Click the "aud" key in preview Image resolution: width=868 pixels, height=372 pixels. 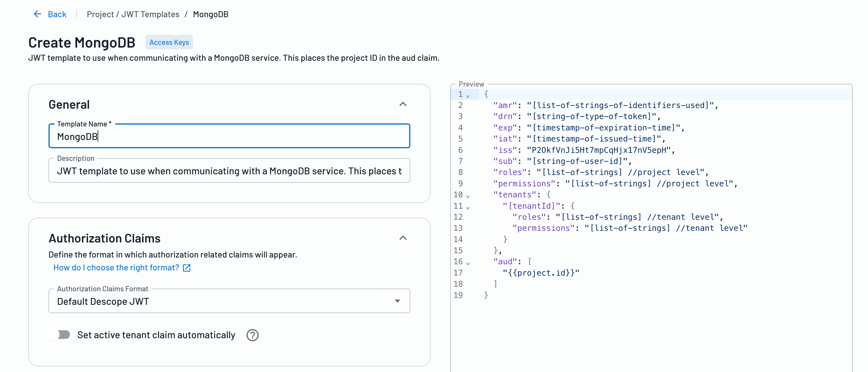click(x=505, y=262)
